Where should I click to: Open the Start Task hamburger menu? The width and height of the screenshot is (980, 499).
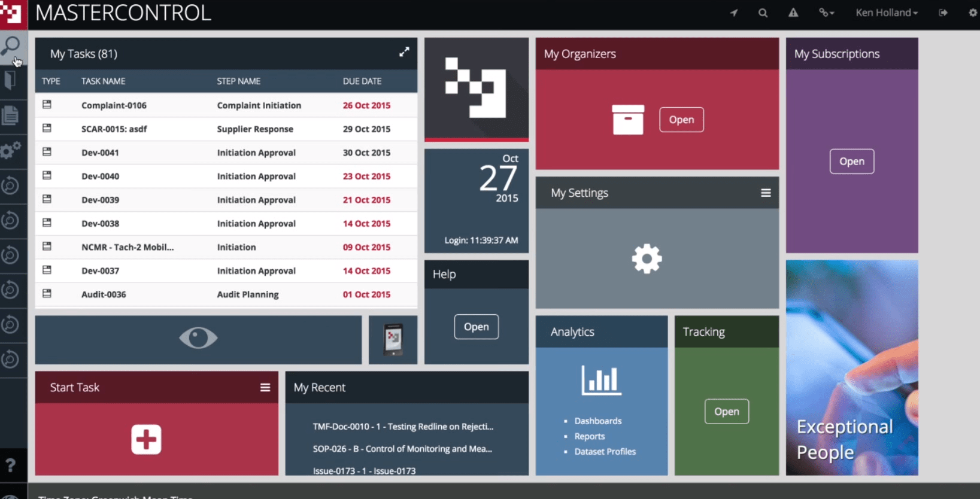tap(265, 387)
